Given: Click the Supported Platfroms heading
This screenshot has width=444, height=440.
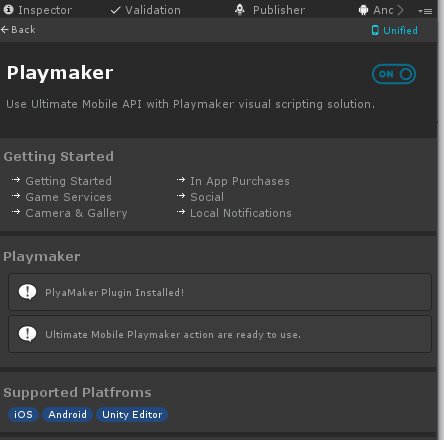Looking at the screenshot, I should [x=77, y=392].
